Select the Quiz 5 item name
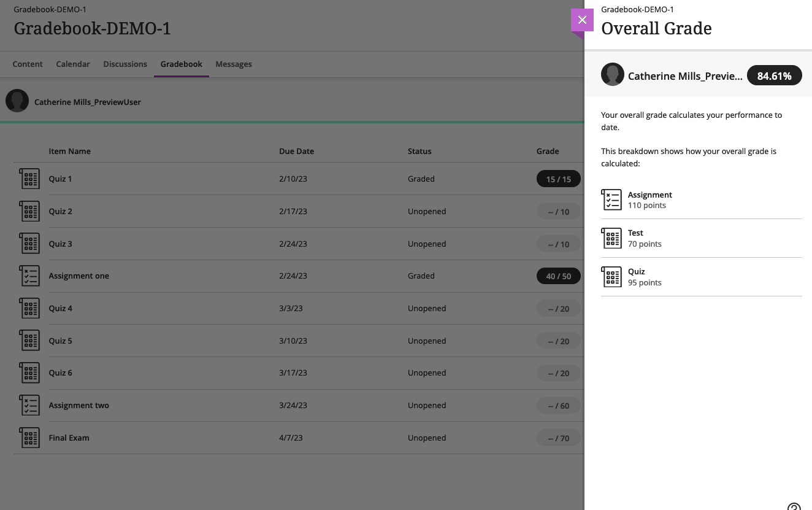This screenshot has height=510, width=812. pos(60,341)
